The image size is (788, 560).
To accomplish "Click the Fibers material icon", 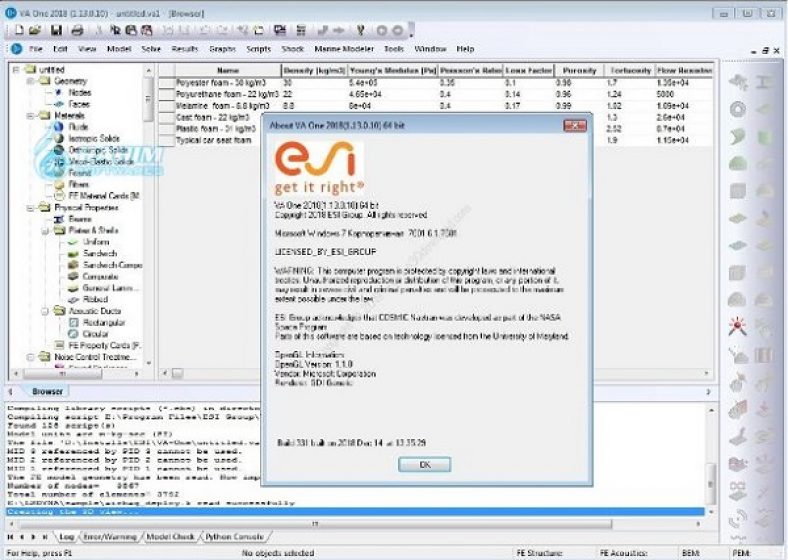I will pyautogui.click(x=59, y=184).
